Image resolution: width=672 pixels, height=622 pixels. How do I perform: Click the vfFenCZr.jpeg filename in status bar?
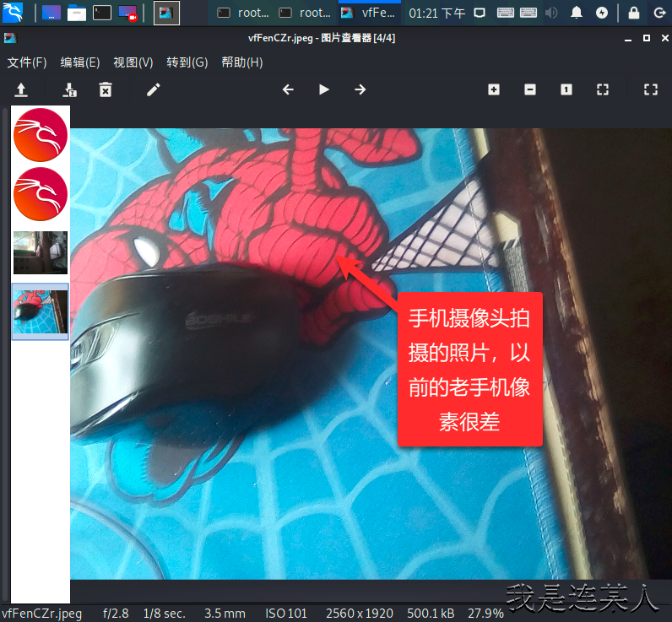(41, 614)
